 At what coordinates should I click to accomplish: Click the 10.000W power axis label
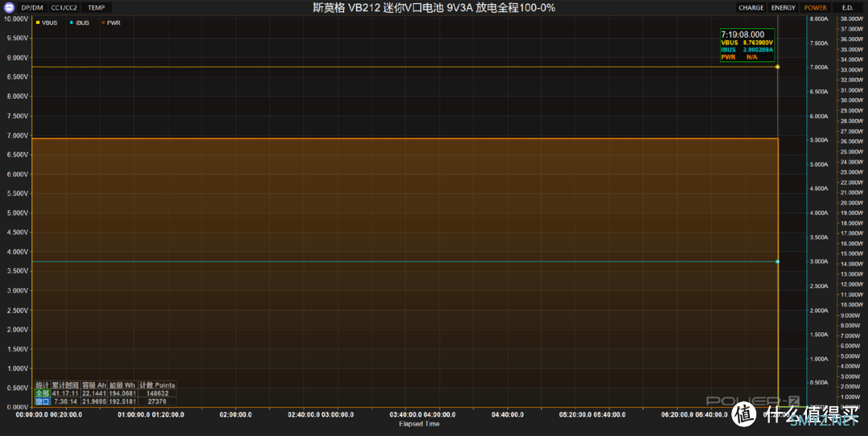tap(852, 305)
